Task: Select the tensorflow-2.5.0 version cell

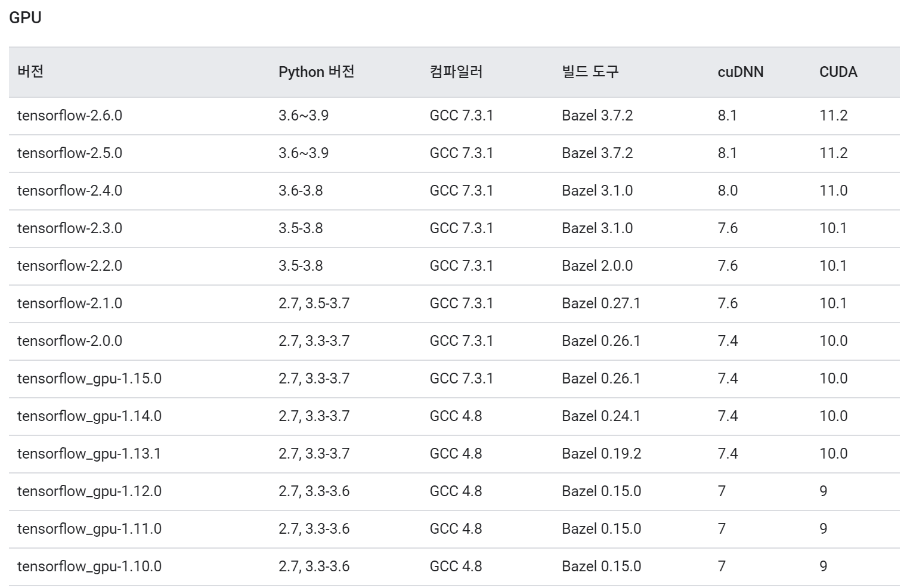Action: [69, 153]
